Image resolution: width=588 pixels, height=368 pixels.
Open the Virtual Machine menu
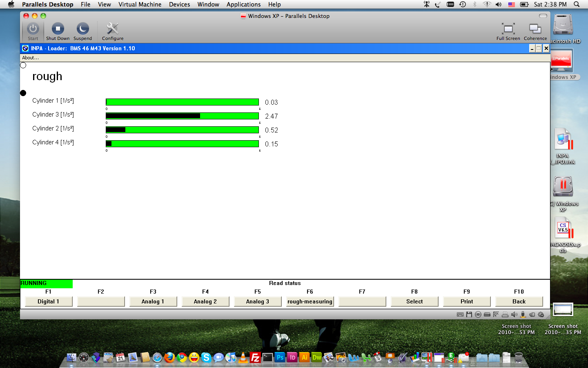click(140, 4)
